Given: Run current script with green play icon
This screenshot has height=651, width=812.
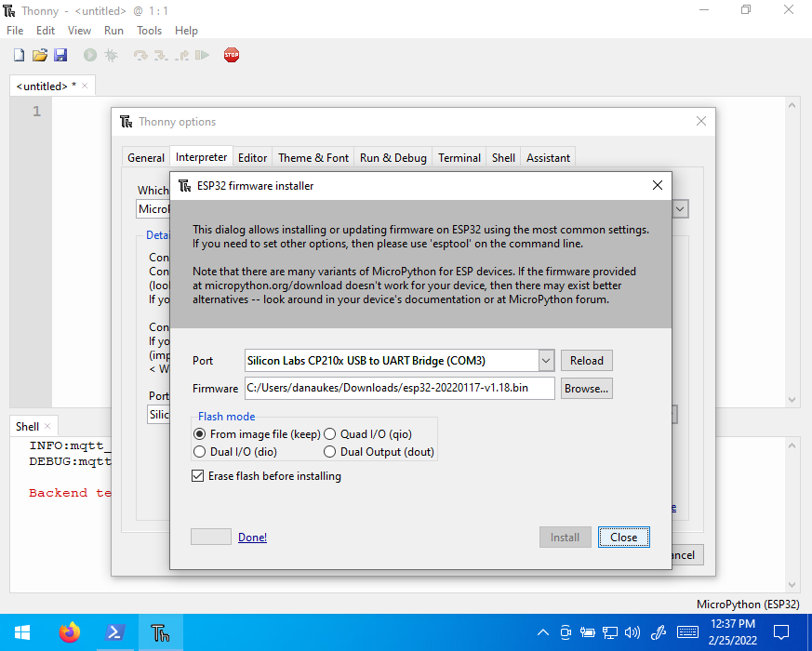Looking at the screenshot, I should (x=90, y=55).
